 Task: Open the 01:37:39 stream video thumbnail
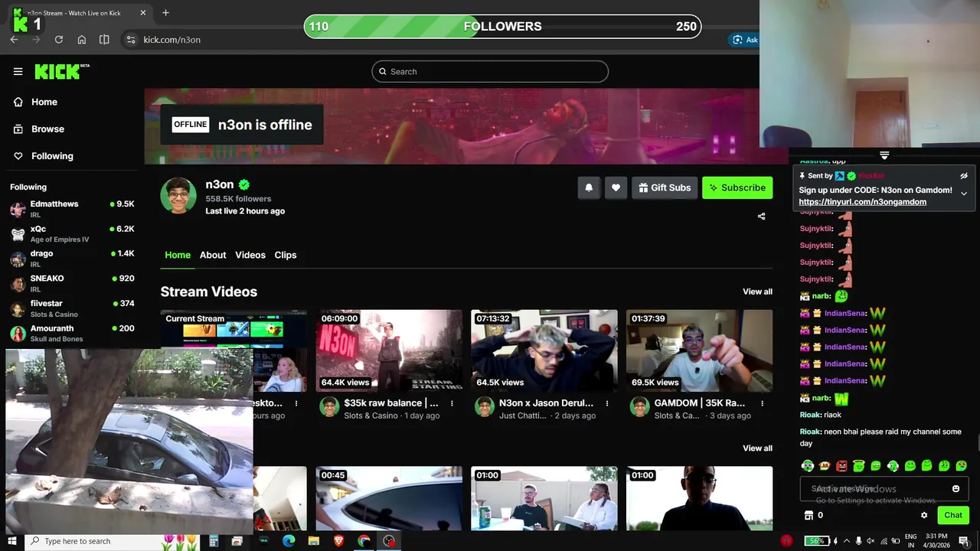tap(699, 350)
